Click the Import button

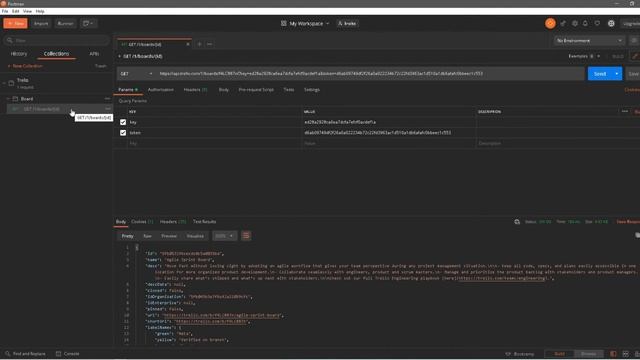41,24
